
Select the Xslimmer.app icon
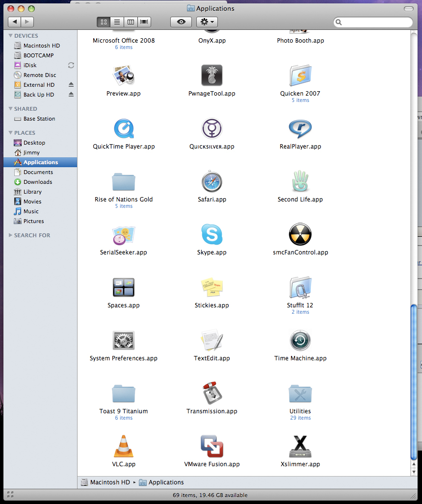[x=300, y=446]
